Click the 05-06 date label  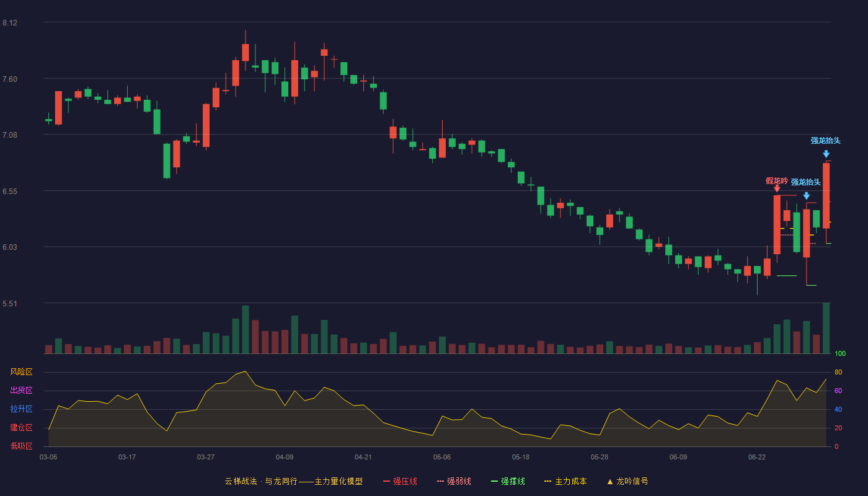[x=442, y=457]
